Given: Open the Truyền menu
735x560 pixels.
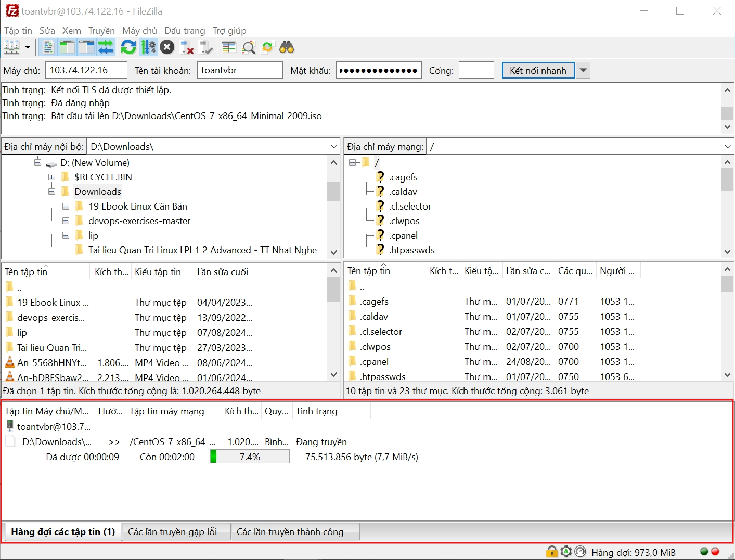Looking at the screenshot, I should (x=101, y=31).
